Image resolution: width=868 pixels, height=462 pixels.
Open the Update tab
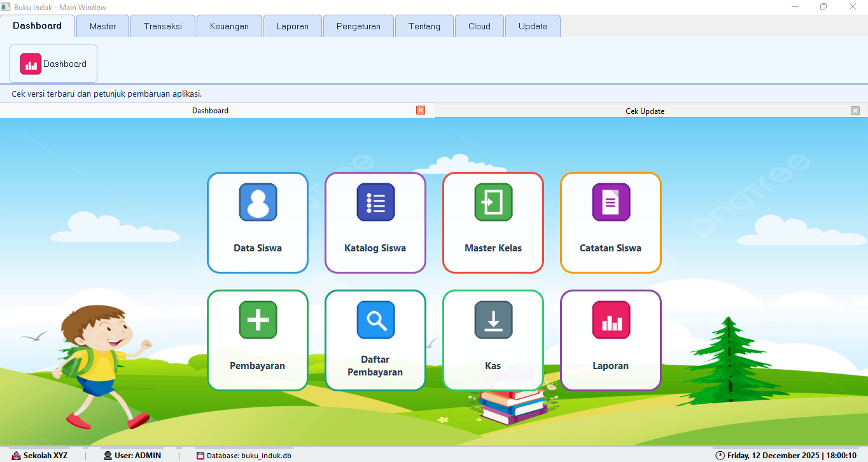coord(532,26)
